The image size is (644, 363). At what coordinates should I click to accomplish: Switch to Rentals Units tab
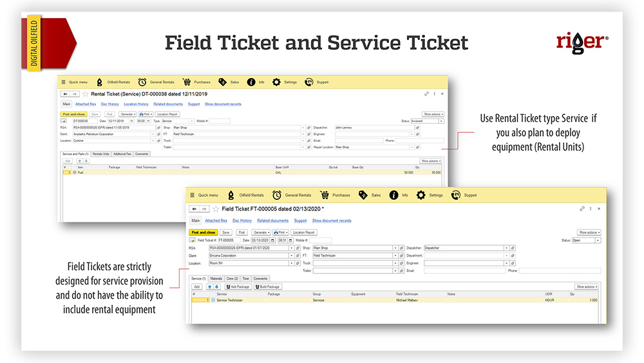tap(101, 154)
